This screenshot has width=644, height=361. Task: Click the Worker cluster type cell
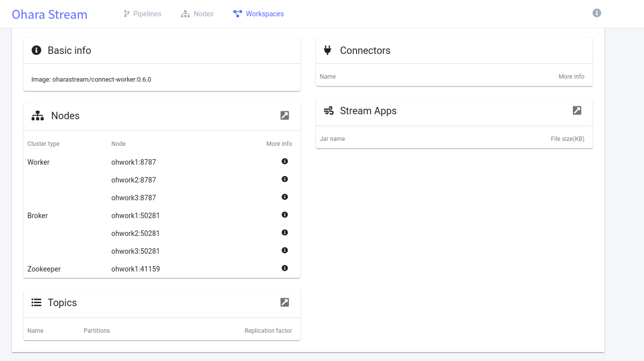tap(39, 162)
